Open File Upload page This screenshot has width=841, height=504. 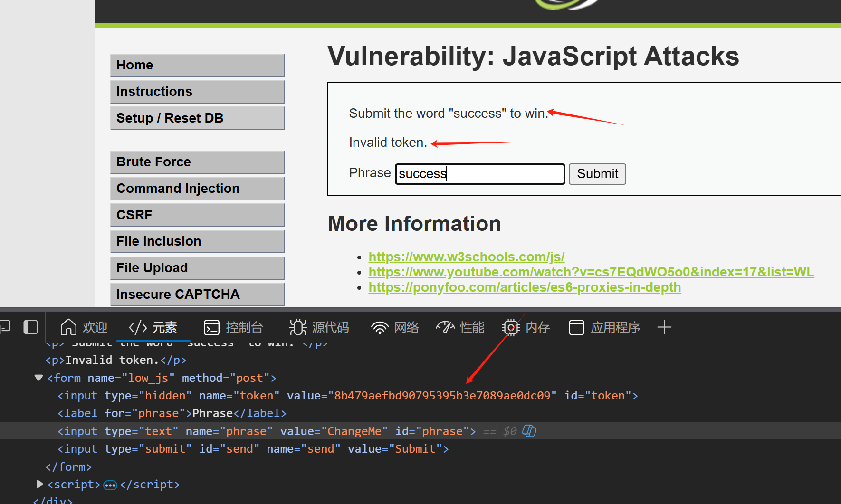pos(197,268)
